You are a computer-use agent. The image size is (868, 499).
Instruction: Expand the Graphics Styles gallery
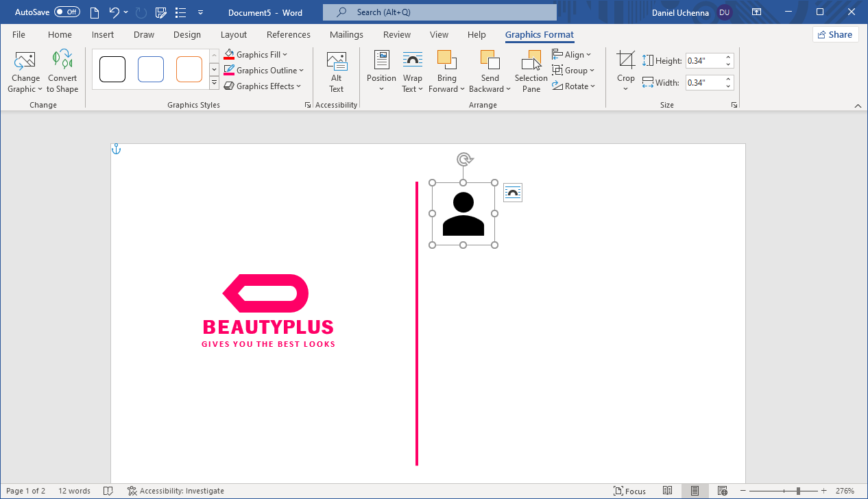[214, 84]
